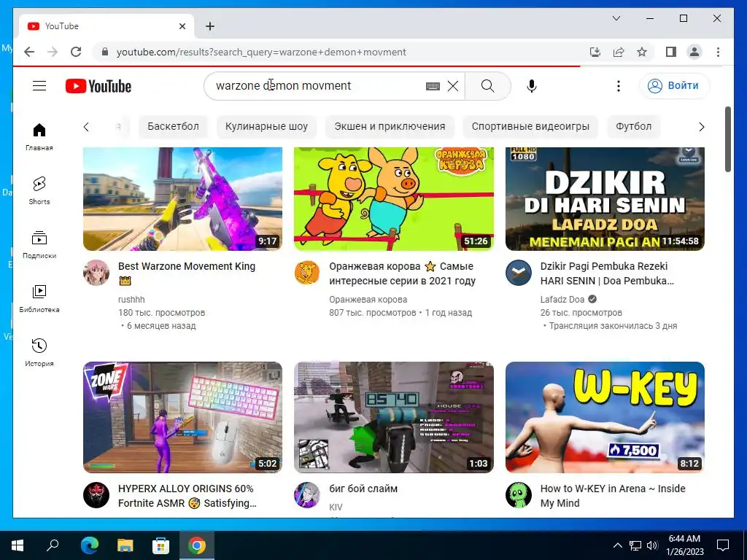Close the YouTube tab
This screenshot has height=560, width=747.
point(182,26)
